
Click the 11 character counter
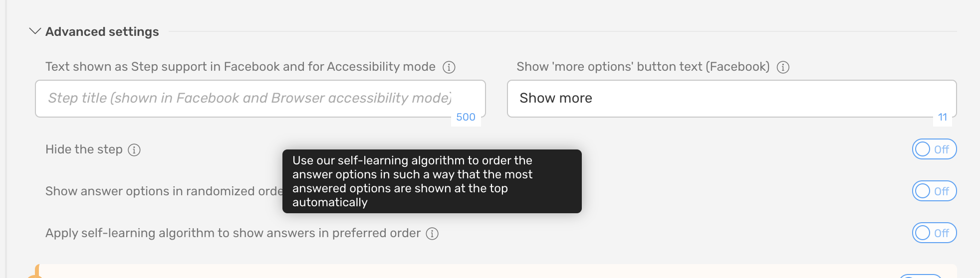point(943,117)
